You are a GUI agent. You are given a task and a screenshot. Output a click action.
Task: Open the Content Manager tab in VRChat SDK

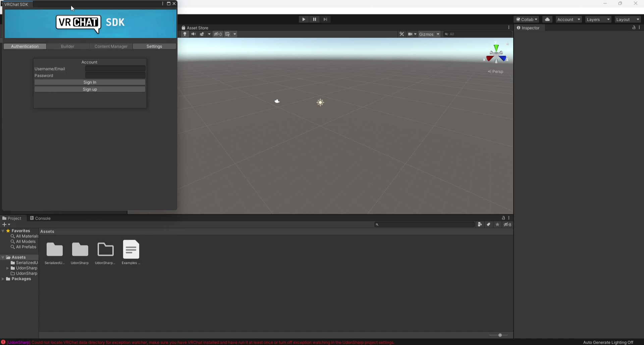(111, 46)
